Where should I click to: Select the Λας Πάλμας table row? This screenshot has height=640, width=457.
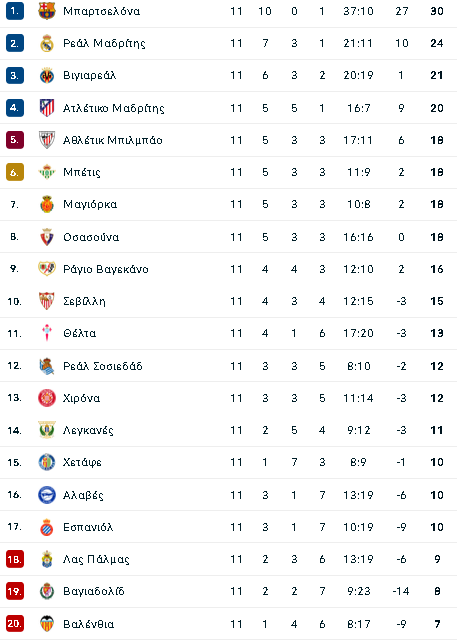(228, 559)
